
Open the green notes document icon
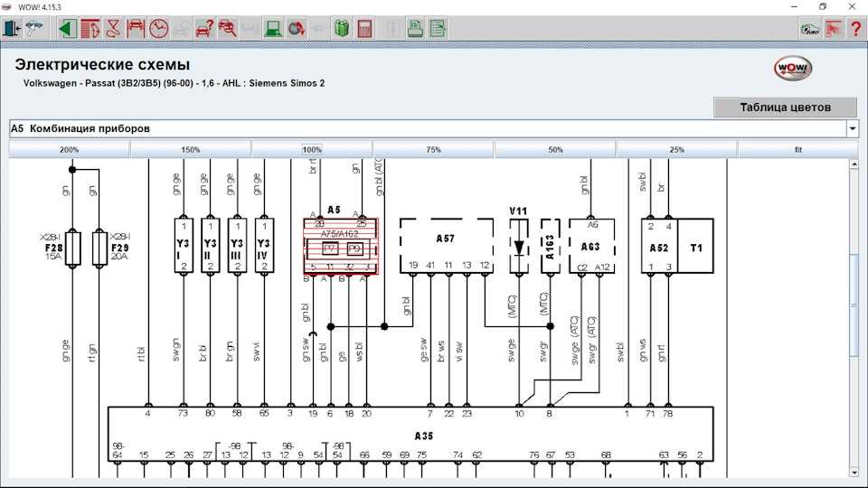pos(438,28)
